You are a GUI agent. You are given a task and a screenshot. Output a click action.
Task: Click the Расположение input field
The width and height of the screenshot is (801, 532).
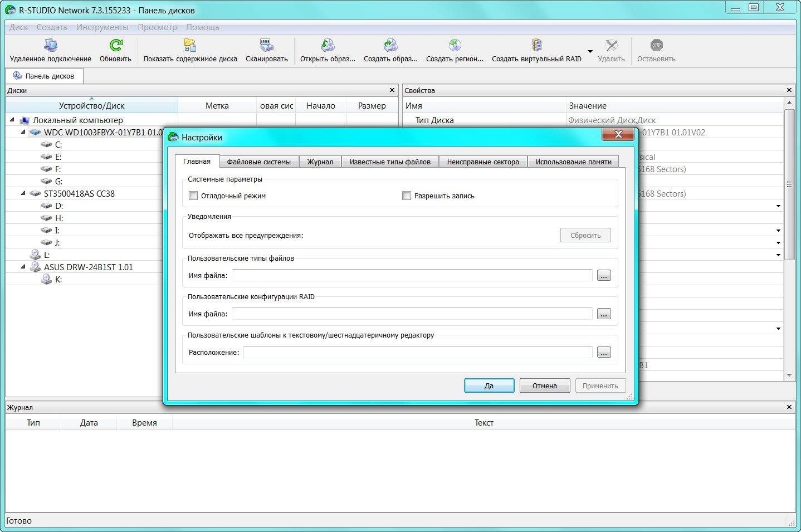pos(418,352)
